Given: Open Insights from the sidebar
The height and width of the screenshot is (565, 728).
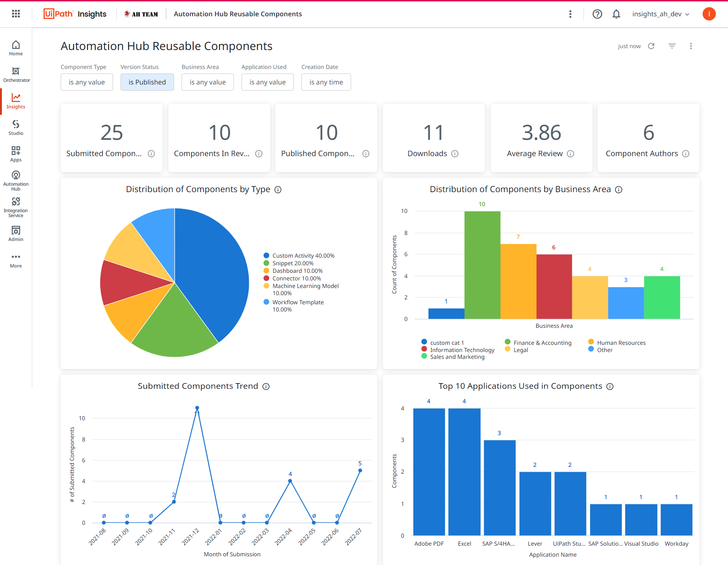Looking at the screenshot, I should 16,101.
